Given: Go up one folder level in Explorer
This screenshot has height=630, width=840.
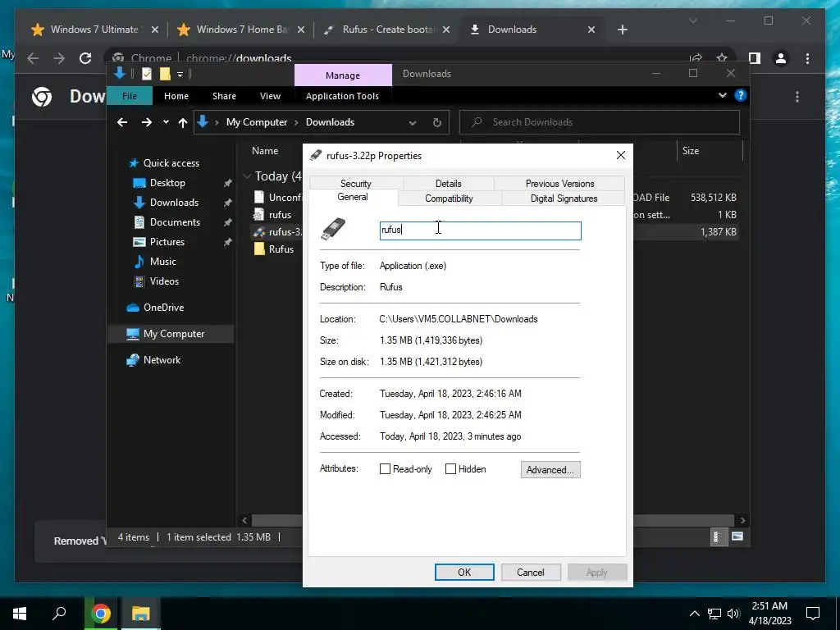Looking at the screenshot, I should [x=183, y=123].
